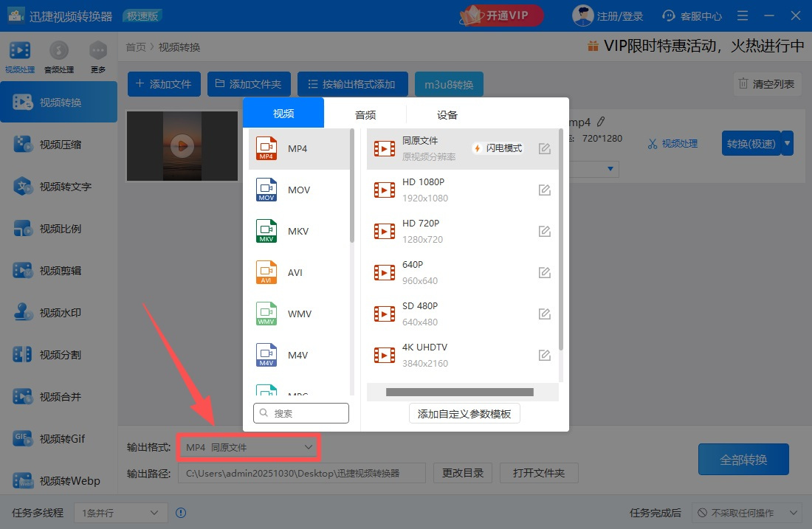This screenshot has height=529, width=812.
Task: Expand the 任务完成后 action dropdown
Action: (x=746, y=512)
